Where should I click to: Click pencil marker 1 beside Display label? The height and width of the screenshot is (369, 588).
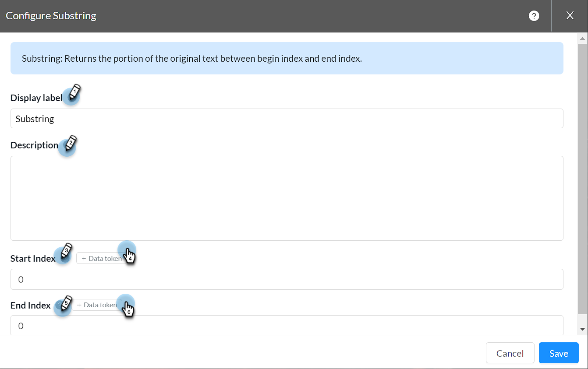coord(74,91)
